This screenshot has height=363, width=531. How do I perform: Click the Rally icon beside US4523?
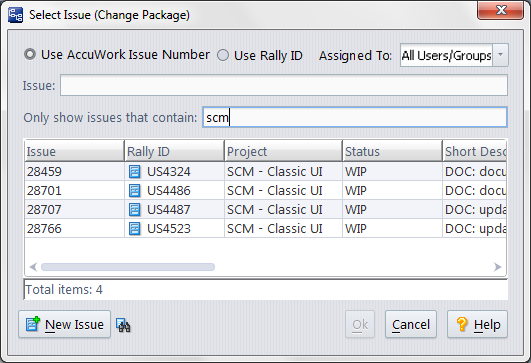(134, 229)
